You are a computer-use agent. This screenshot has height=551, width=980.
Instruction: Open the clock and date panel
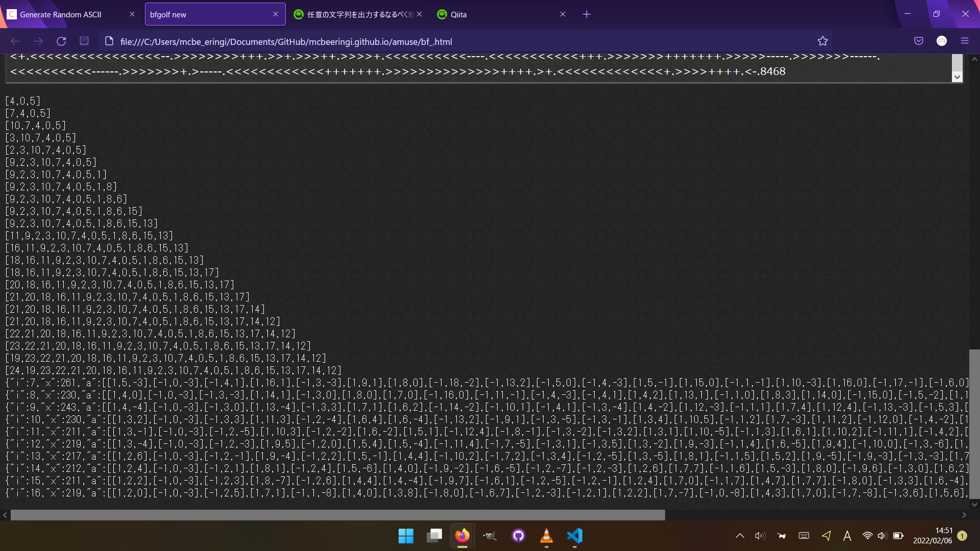[932, 536]
